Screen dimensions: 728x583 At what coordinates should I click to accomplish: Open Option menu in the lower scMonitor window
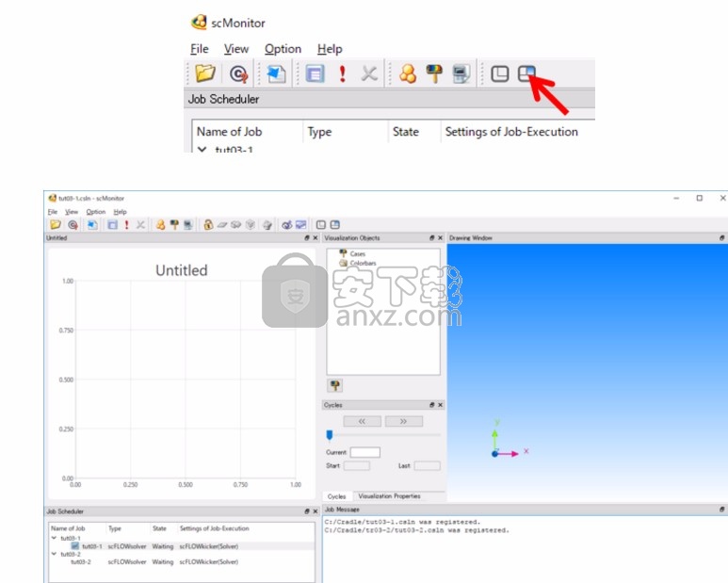[x=96, y=212]
